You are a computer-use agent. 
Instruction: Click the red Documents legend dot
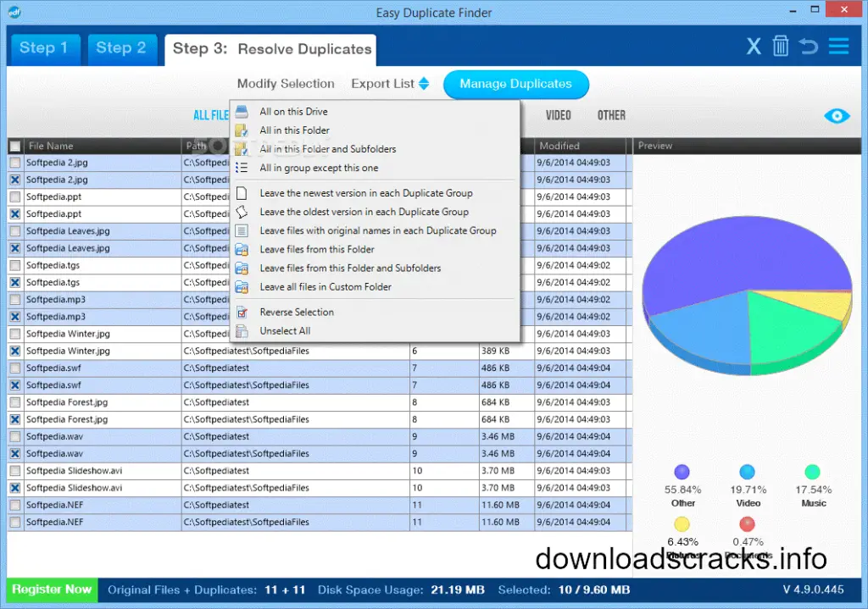click(x=748, y=523)
